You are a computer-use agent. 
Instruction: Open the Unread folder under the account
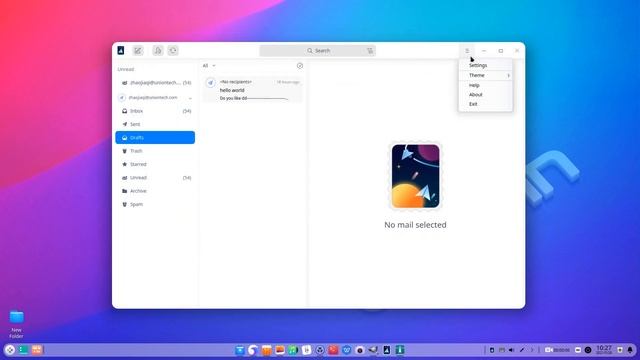pyautogui.click(x=155, y=178)
